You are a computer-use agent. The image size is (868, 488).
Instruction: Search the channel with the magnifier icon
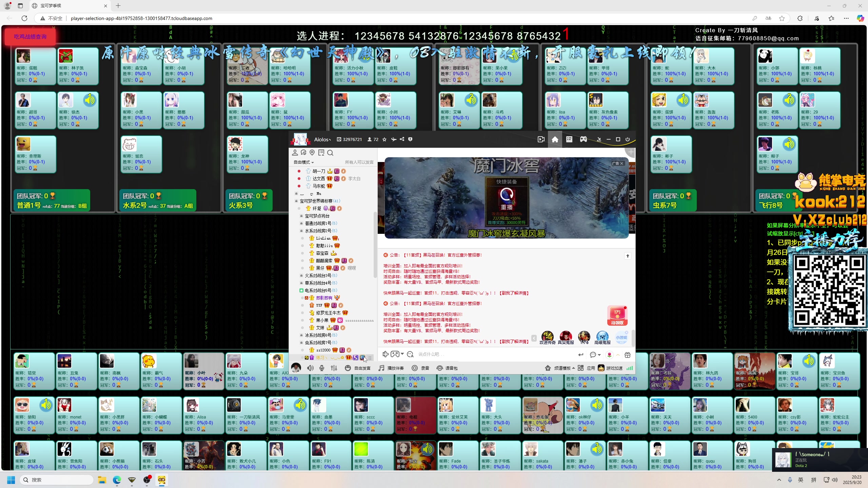click(x=330, y=153)
